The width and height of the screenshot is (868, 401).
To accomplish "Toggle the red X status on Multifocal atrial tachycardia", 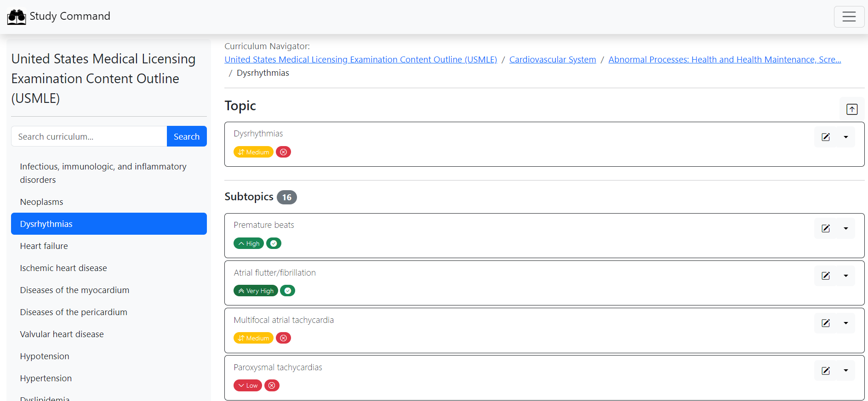I will pos(284,338).
